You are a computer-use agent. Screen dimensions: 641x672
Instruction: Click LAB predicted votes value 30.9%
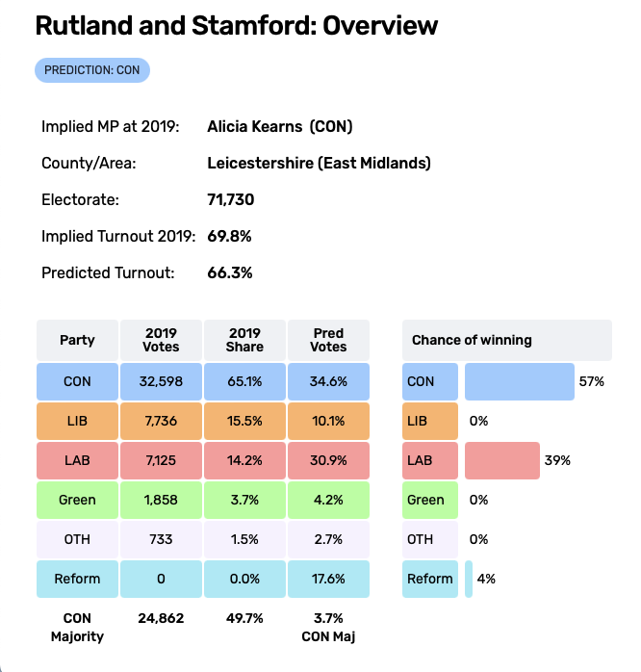pos(329,460)
